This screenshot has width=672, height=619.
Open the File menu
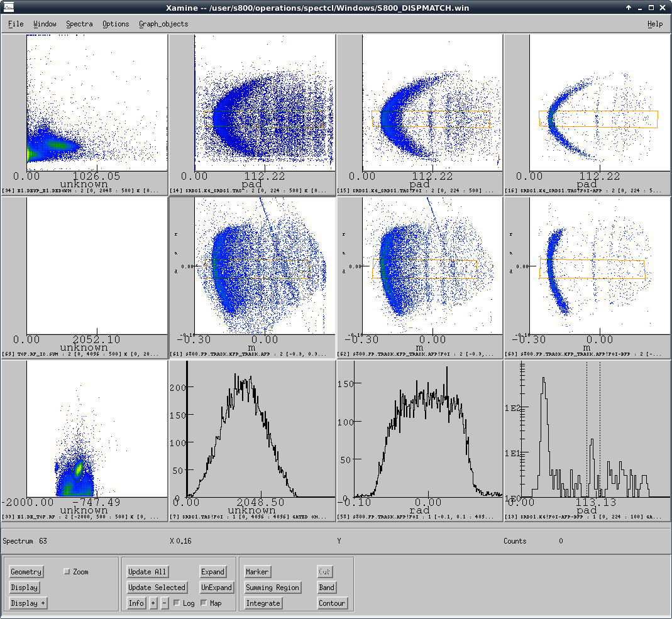[x=16, y=24]
